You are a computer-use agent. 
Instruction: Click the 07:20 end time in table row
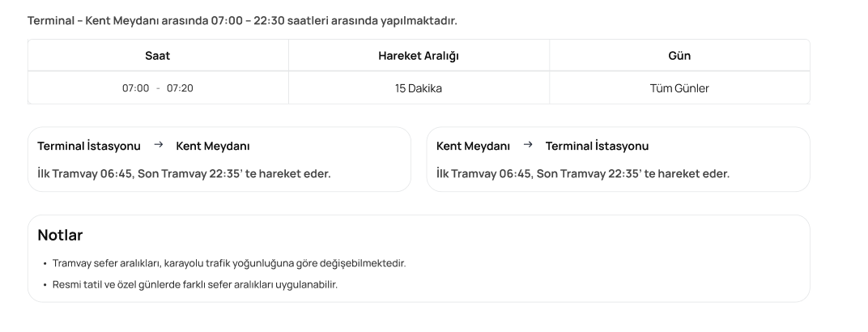click(180, 88)
